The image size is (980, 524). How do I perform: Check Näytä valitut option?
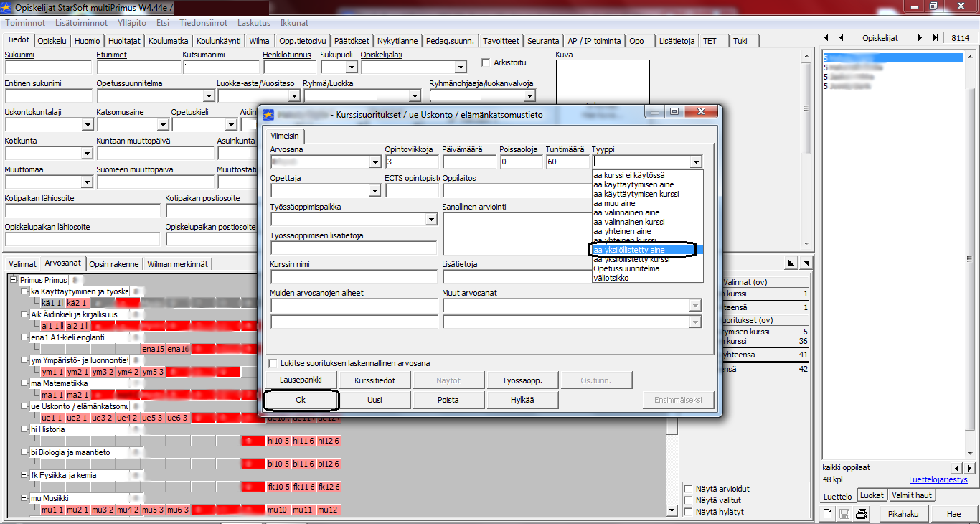click(689, 500)
